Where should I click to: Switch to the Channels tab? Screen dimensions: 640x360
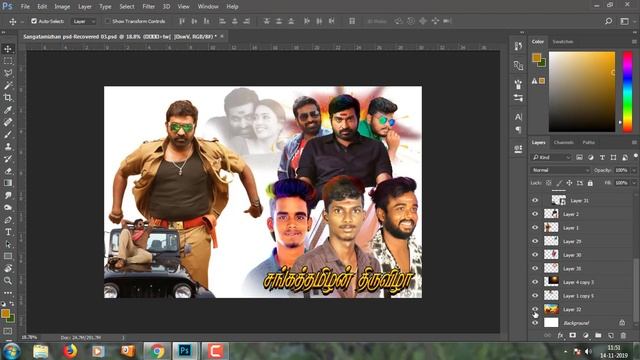click(563, 142)
